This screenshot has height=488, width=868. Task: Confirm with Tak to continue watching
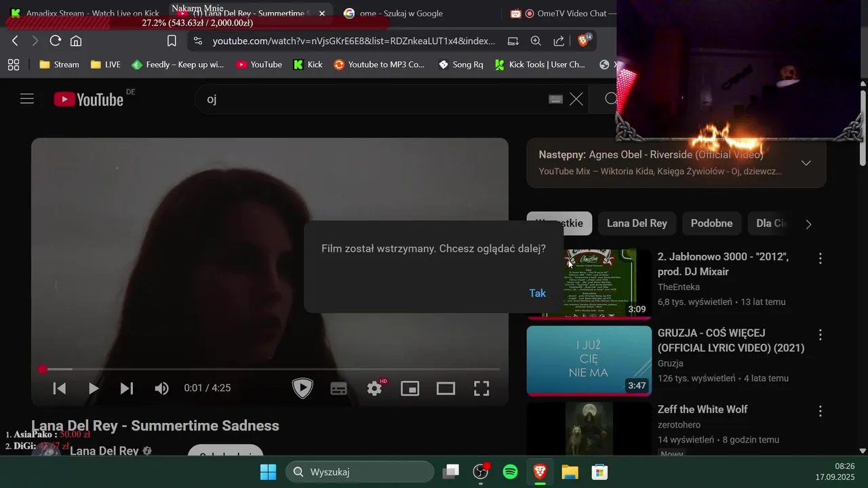pos(537,293)
